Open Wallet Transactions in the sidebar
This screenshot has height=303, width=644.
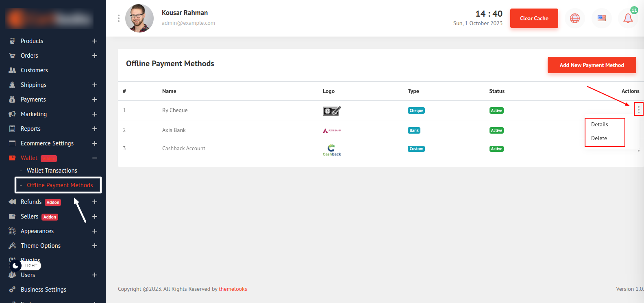click(52, 171)
